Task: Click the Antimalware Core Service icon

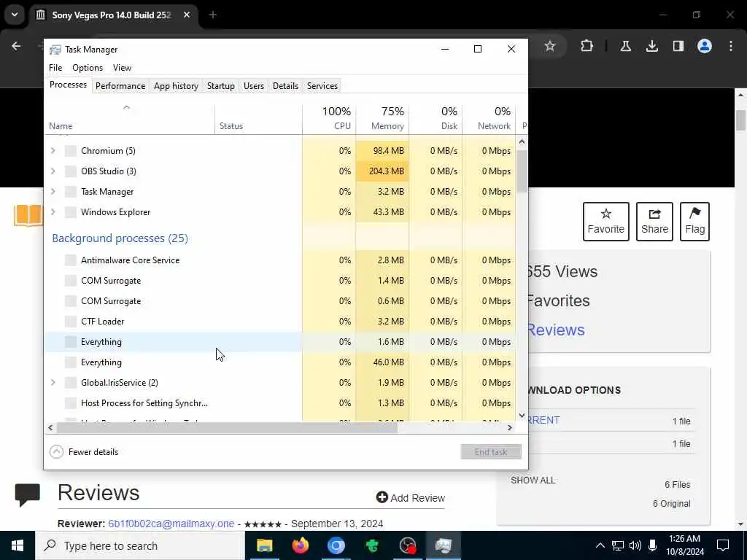Action: [71, 260]
